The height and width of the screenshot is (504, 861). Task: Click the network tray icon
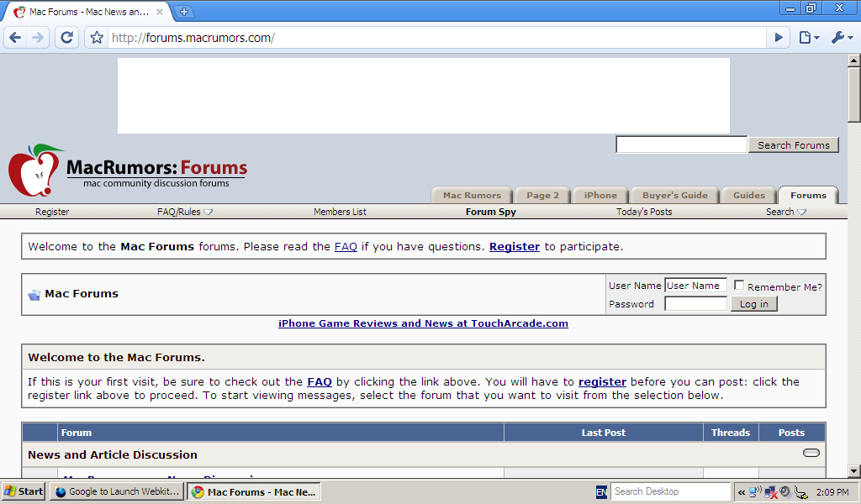(x=756, y=491)
